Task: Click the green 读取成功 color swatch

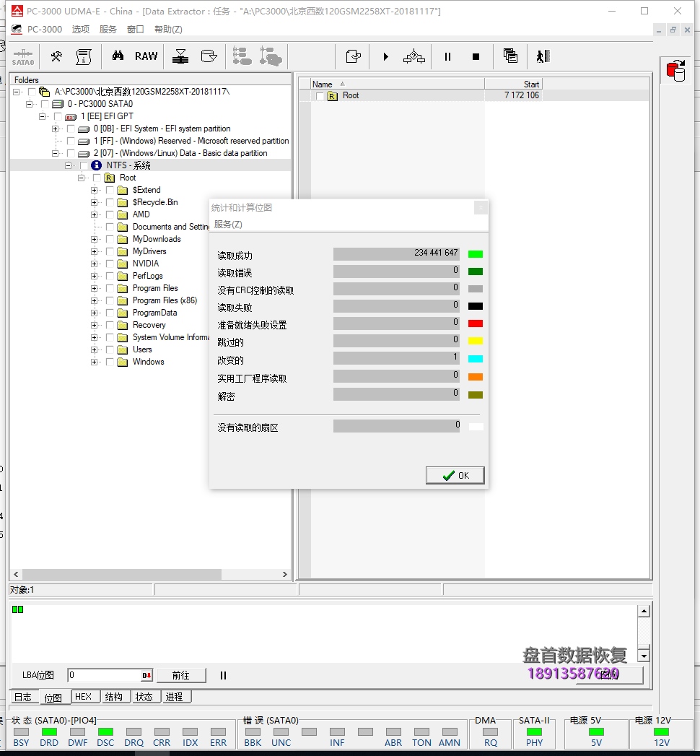Action: (x=475, y=254)
